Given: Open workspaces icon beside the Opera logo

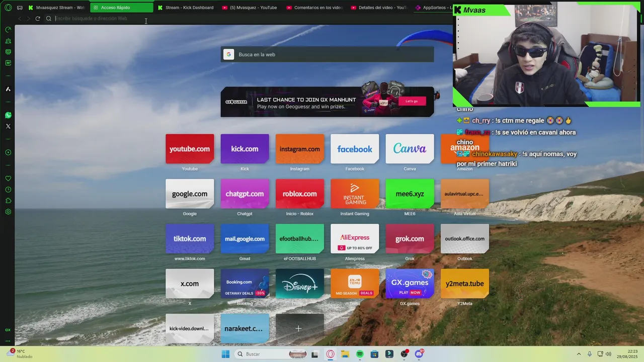Looking at the screenshot, I should (20, 8).
